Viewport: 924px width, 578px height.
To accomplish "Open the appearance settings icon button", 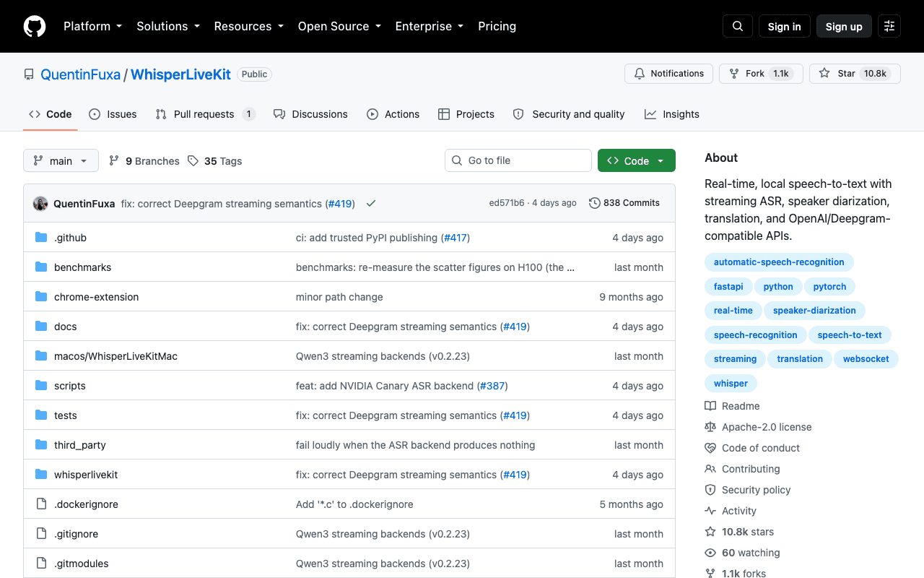I will [x=889, y=26].
